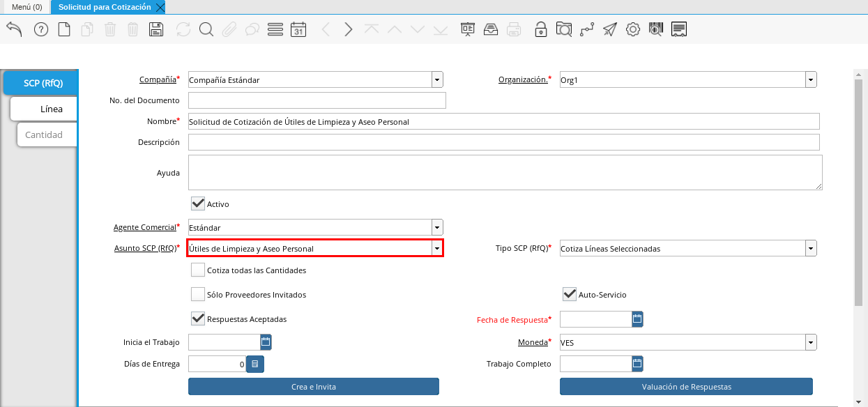Toggle Respuestas Aceptadas checkbox
The height and width of the screenshot is (407, 868).
click(x=198, y=318)
